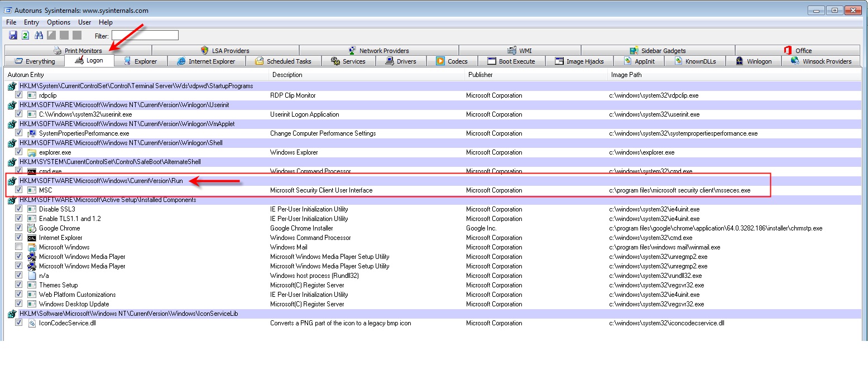Switch to the Scheduled Tasks tab
Screen dimensions: 868x380
click(x=283, y=61)
